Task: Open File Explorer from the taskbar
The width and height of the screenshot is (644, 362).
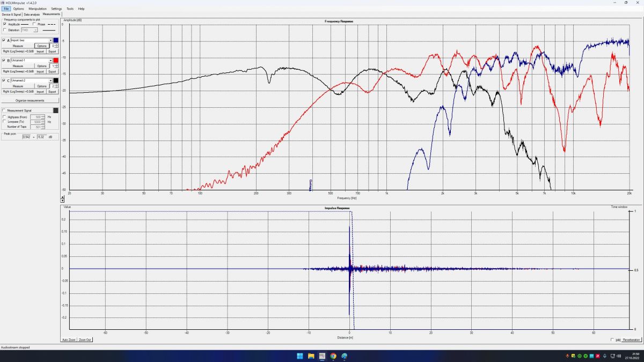Action: point(311,356)
